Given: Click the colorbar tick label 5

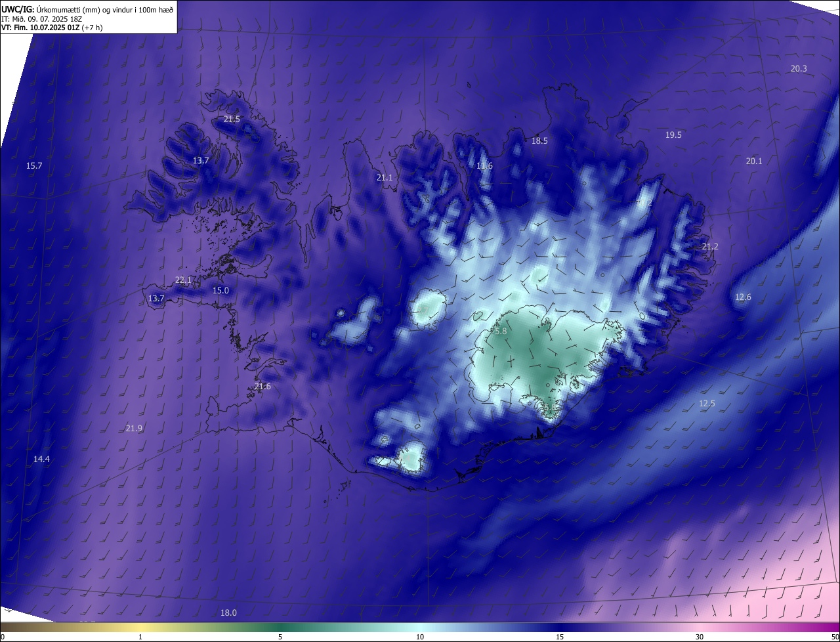Looking at the screenshot, I should (280, 637).
